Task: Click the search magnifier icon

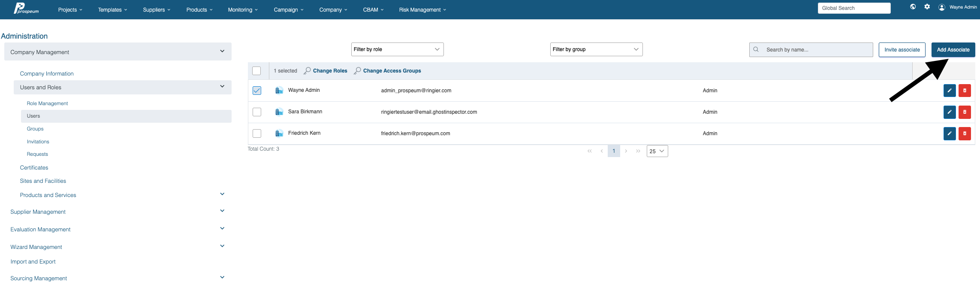Action: point(756,49)
